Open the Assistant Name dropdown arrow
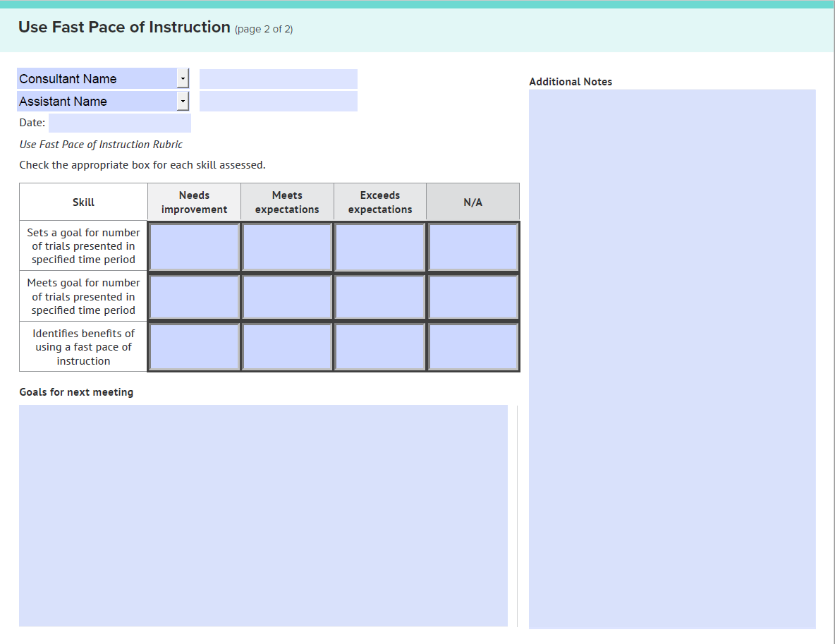This screenshot has height=644, width=835. coord(183,102)
